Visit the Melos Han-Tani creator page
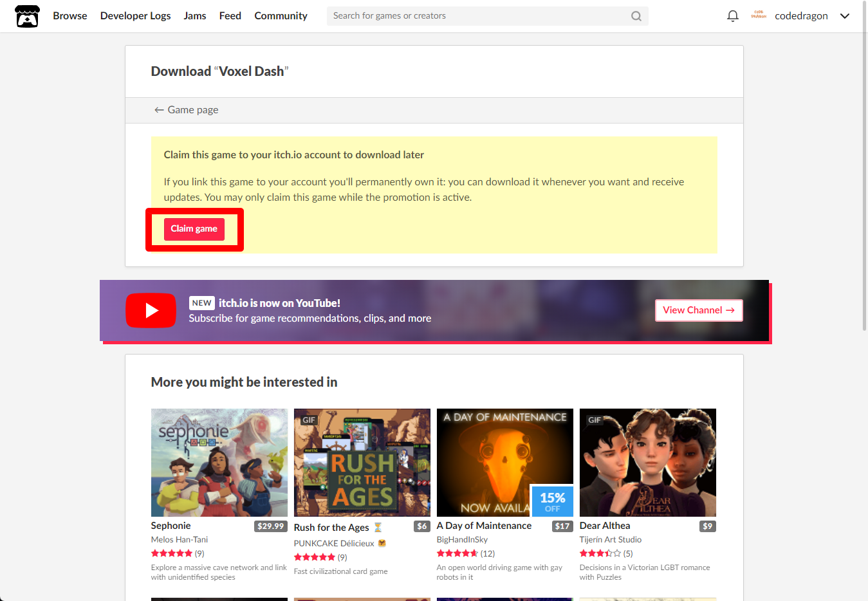Image resolution: width=868 pixels, height=601 pixels. click(180, 540)
